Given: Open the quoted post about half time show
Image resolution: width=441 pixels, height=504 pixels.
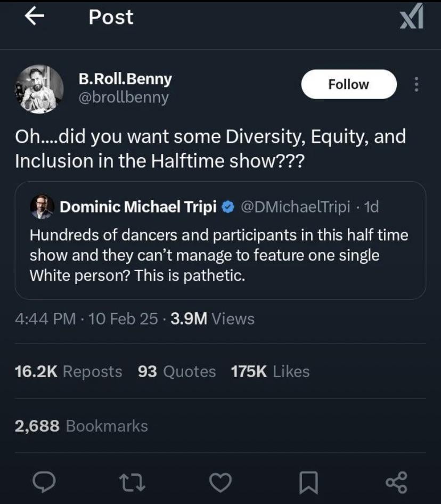Looking at the screenshot, I should tap(220, 256).
